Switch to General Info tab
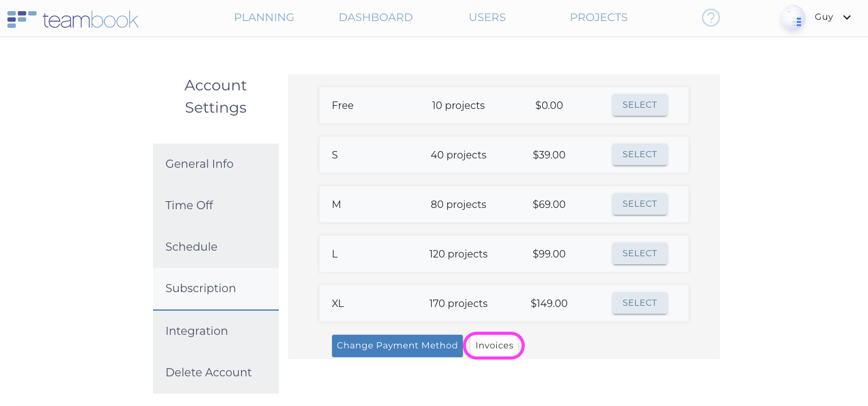The height and width of the screenshot is (406, 868). (x=199, y=164)
